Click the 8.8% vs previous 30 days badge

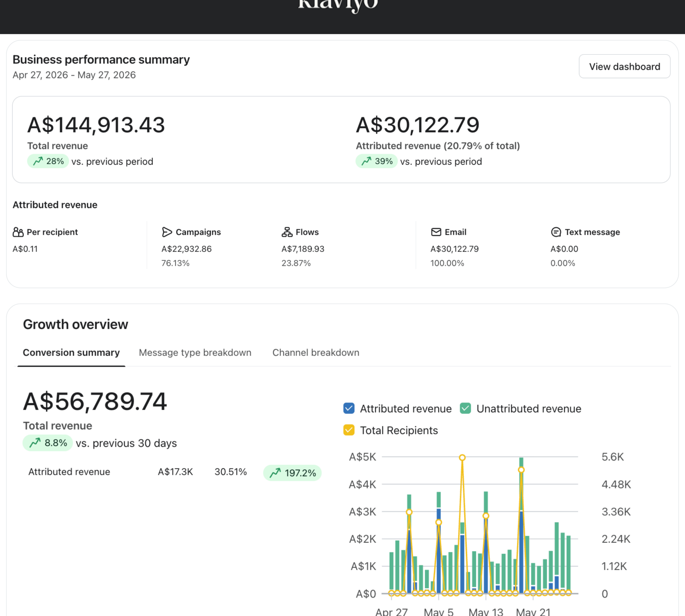48,443
